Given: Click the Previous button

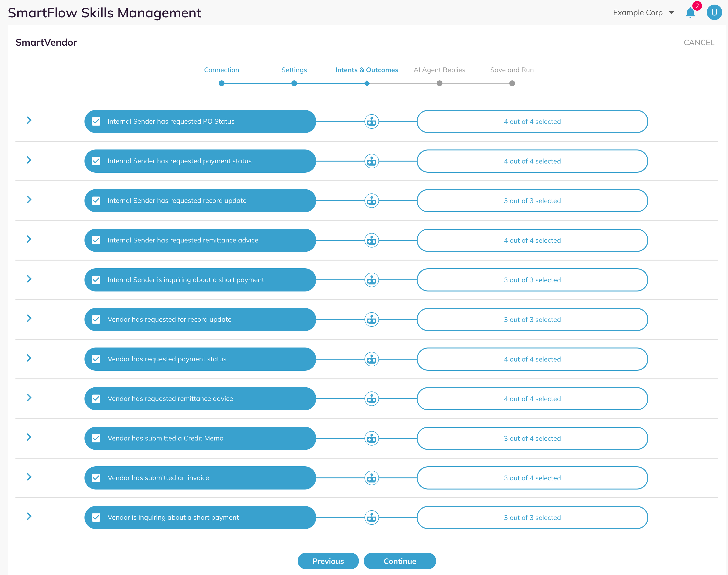Looking at the screenshot, I should click(x=328, y=561).
